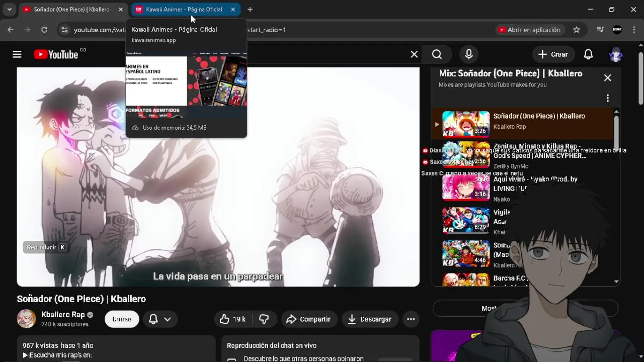Dislike the video with thumbs down
The height and width of the screenshot is (362, 644).
[x=264, y=319]
